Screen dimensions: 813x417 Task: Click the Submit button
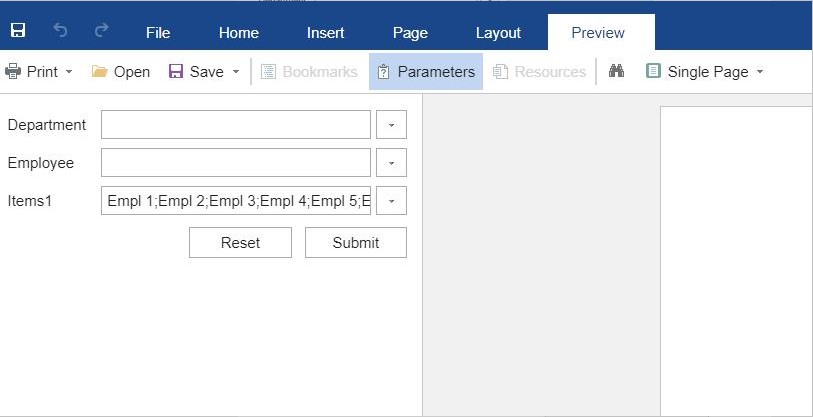point(356,242)
